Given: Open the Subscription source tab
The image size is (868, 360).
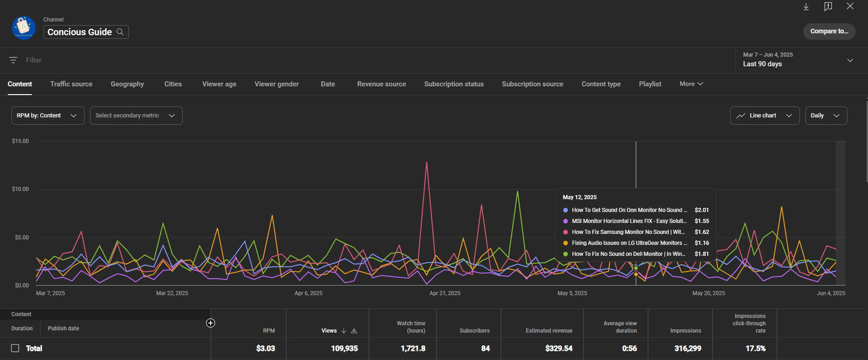Looking at the screenshot, I should point(532,84).
